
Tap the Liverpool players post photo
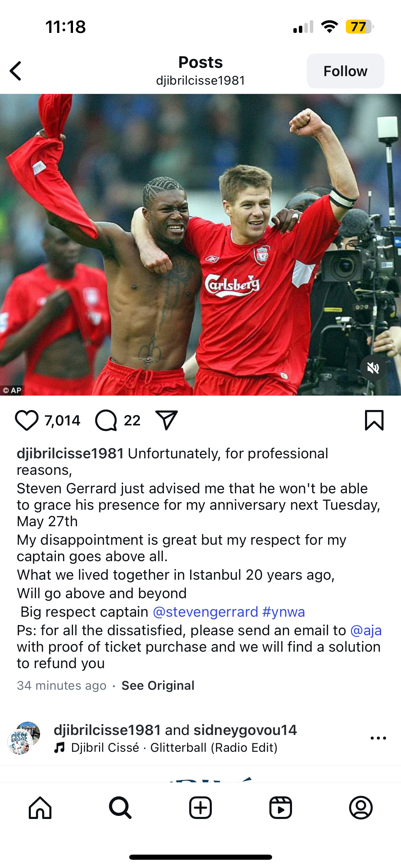(x=200, y=245)
